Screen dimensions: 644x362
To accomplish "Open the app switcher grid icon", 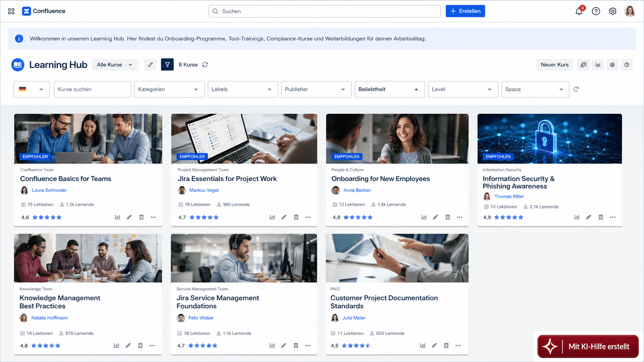I will click(x=11, y=11).
